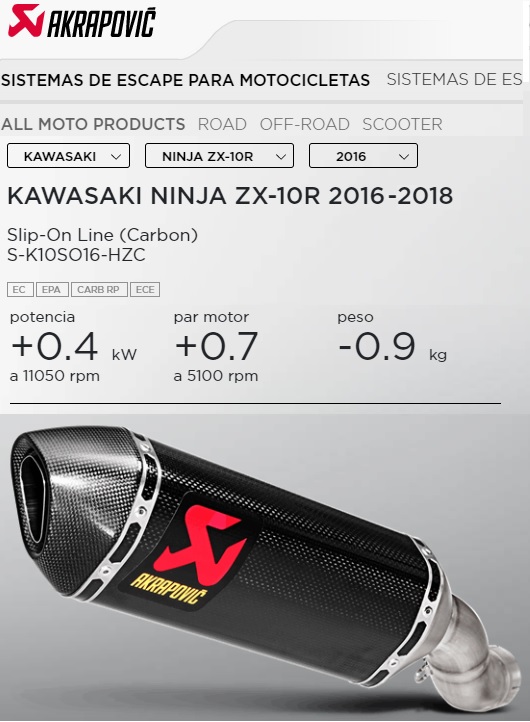Click the ECE certification badge

pos(145,290)
